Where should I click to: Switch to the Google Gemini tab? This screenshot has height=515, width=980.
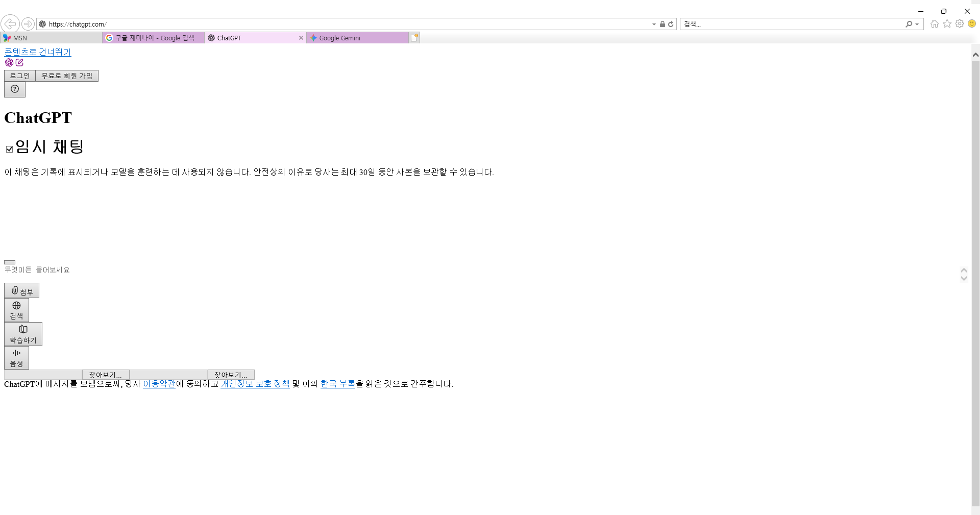357,38
